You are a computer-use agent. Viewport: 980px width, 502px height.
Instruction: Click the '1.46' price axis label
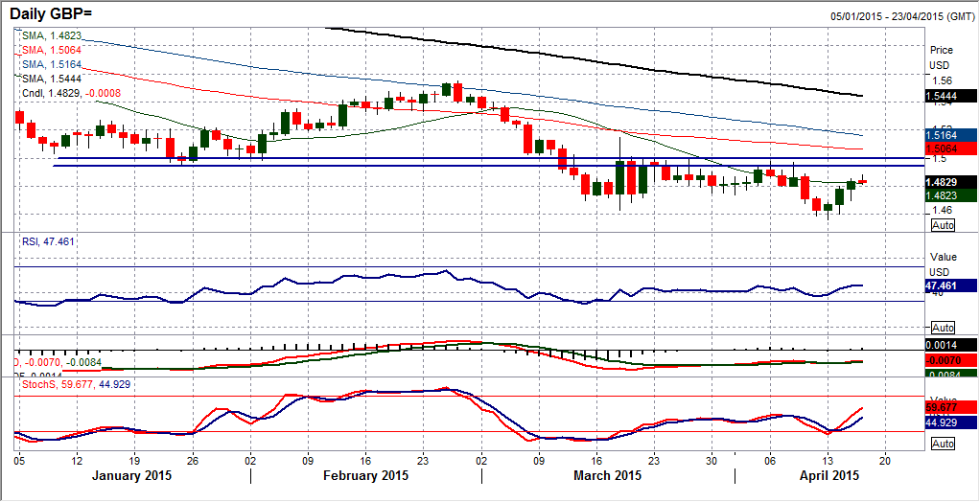point(942,211)
